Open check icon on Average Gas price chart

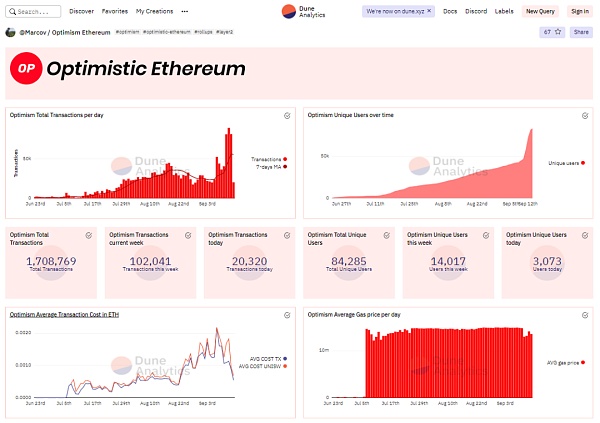[585, 315]
